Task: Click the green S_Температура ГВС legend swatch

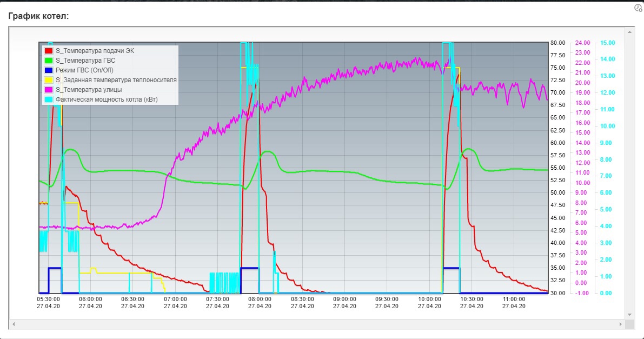Action: pyautogui.click(x=49, y=61)
